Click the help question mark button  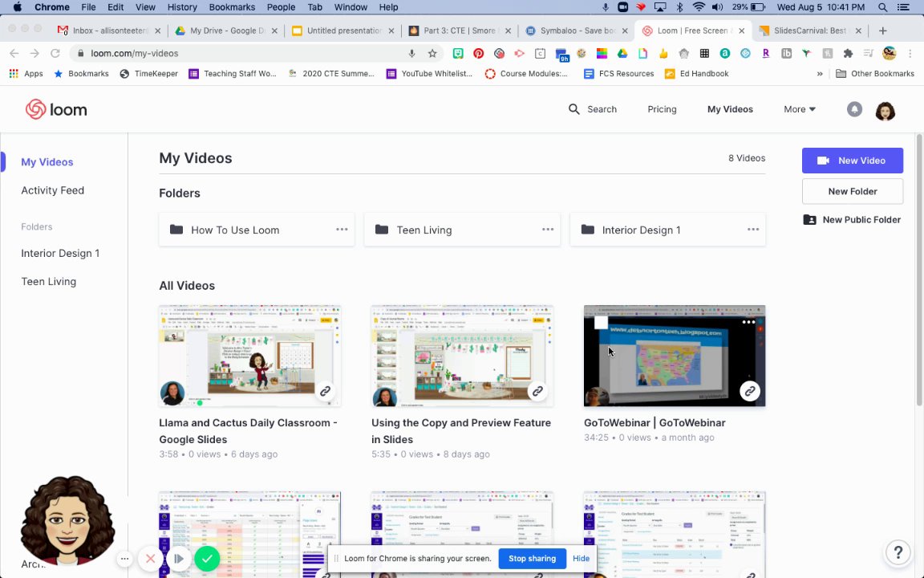click(x=898, y=552)
